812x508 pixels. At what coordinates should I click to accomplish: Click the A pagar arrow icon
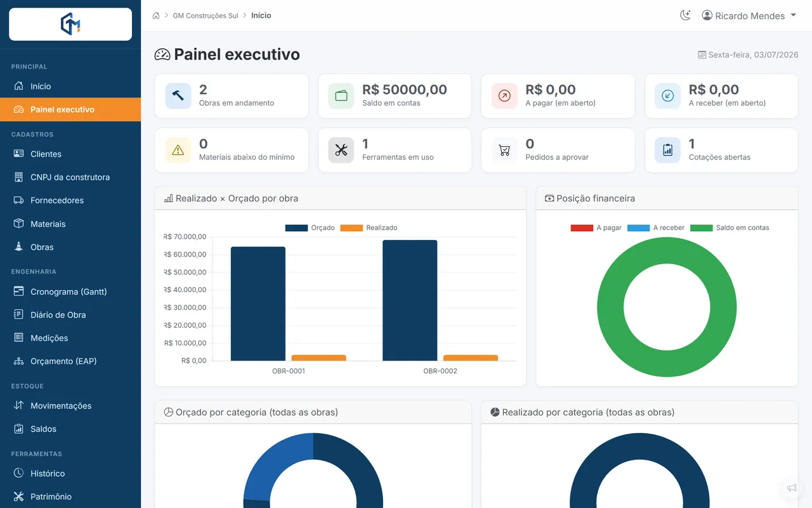click(x=504, y=96)
